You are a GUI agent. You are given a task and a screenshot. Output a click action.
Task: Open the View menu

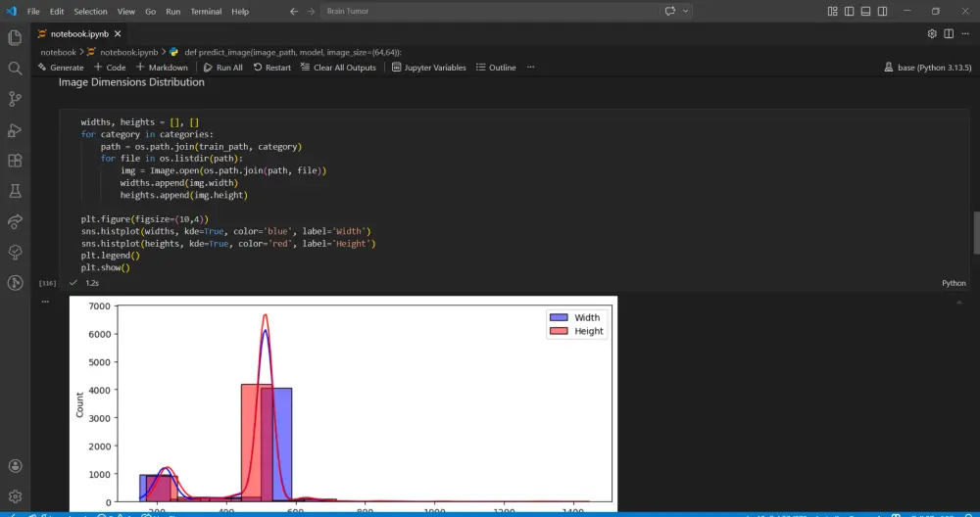pos(126,11)
